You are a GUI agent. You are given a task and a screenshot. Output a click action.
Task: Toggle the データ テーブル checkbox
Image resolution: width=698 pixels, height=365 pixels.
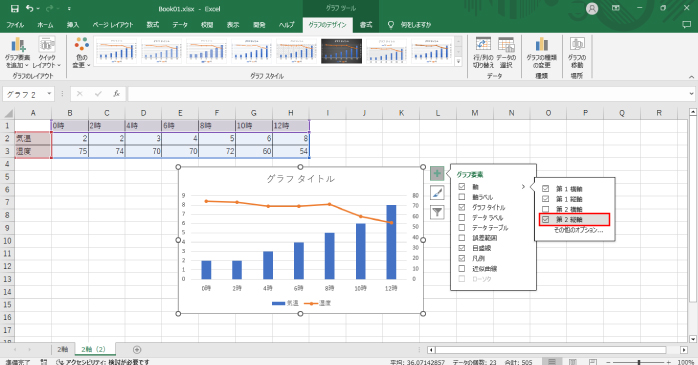coord(462,228)
